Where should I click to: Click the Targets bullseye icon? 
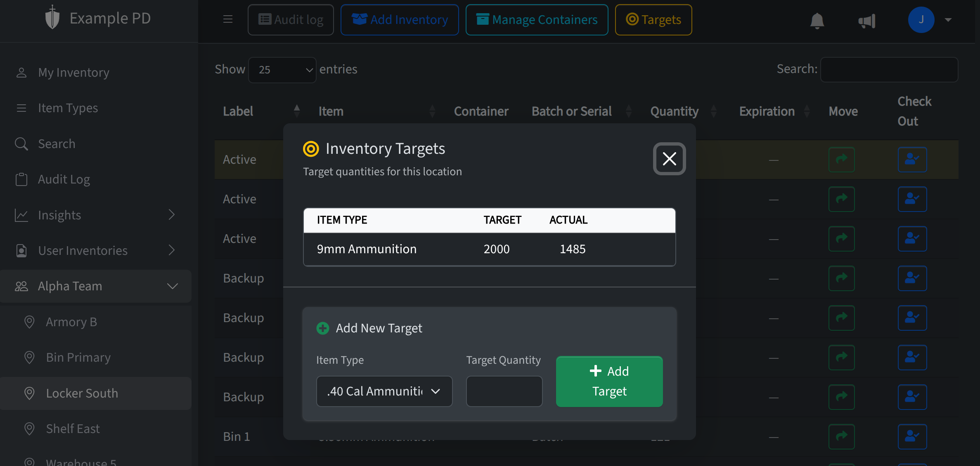(632, 19)
